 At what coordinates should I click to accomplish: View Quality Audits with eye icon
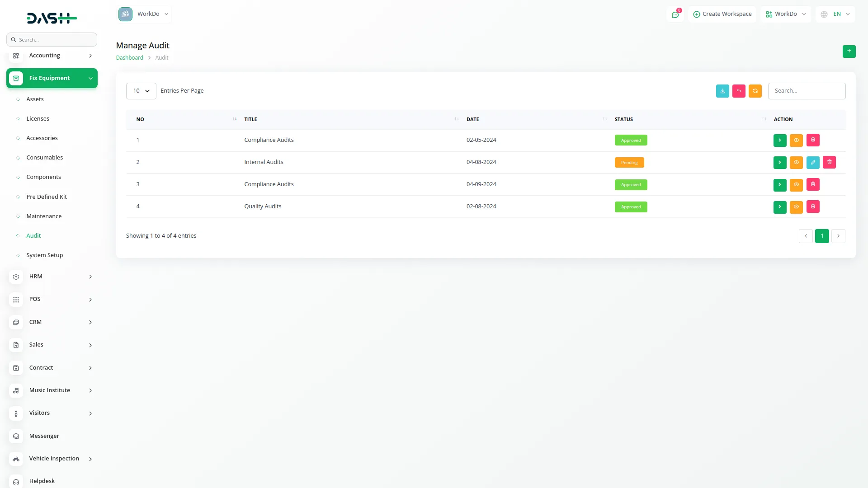pos(796,206)
